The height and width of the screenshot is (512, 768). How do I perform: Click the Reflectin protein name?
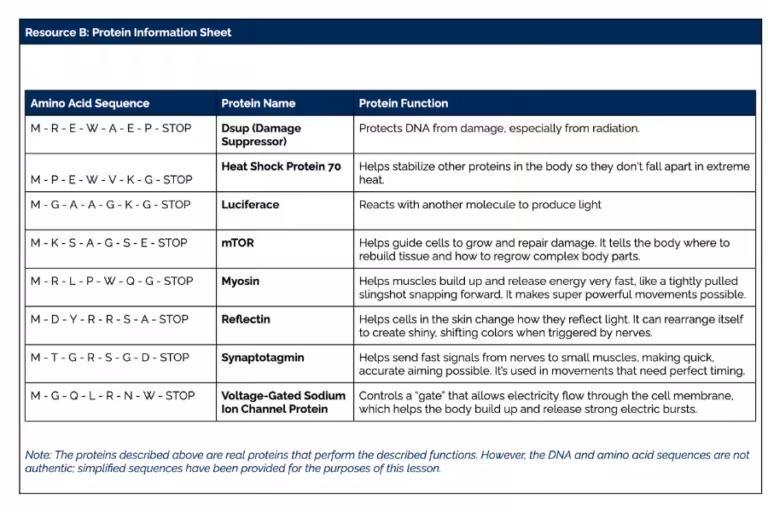(x=246, y=319)
